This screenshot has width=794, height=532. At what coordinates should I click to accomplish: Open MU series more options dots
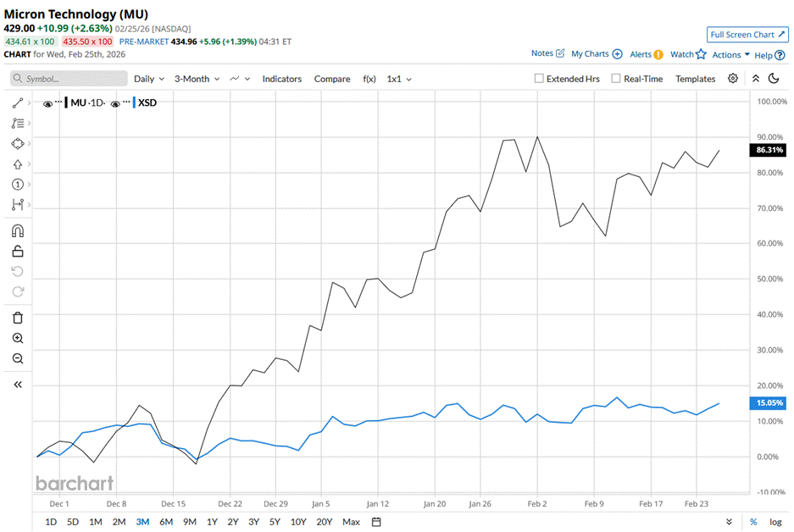tap(58, 102)
